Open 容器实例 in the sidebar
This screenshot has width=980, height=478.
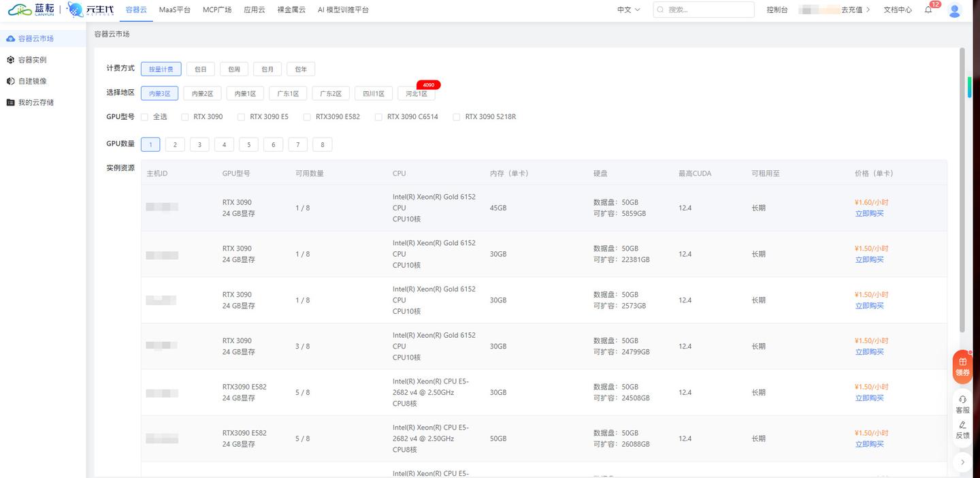[33, 60]
